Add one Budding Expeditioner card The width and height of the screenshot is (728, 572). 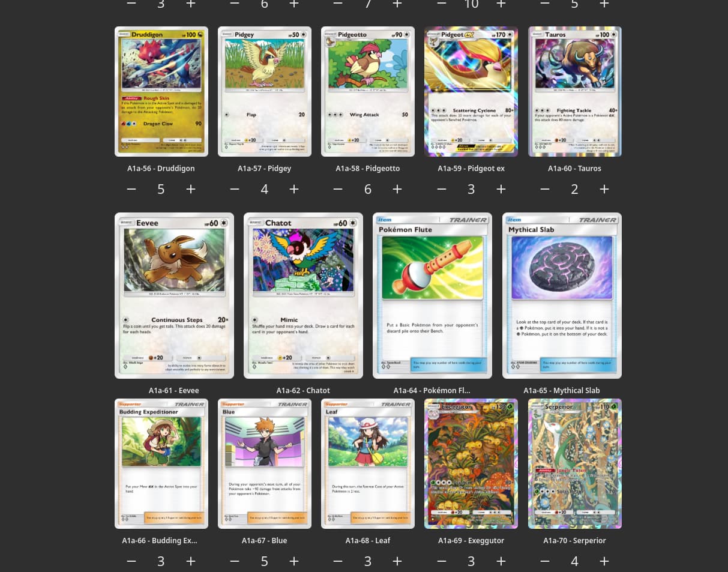[x=191, y=561]
